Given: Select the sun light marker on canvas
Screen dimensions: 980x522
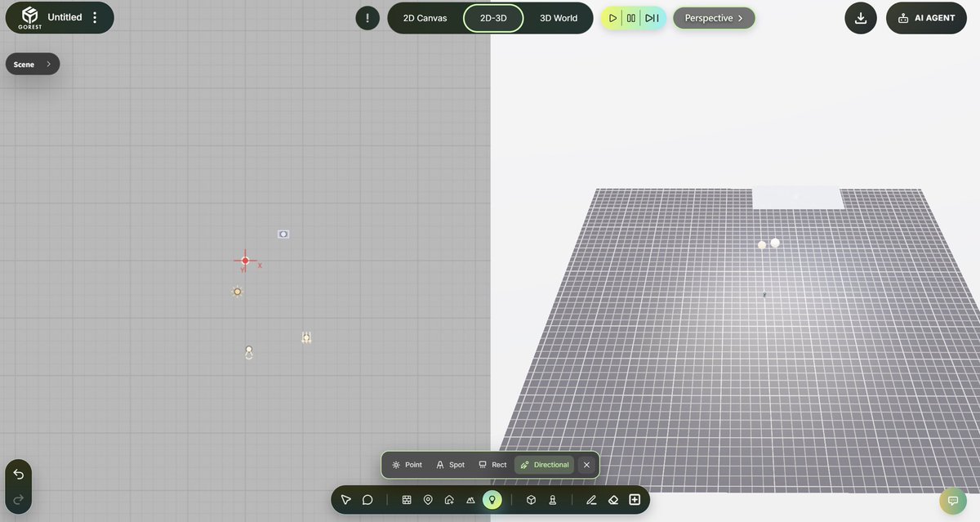Looking at the screenshot, I should [x=237, y=292].
